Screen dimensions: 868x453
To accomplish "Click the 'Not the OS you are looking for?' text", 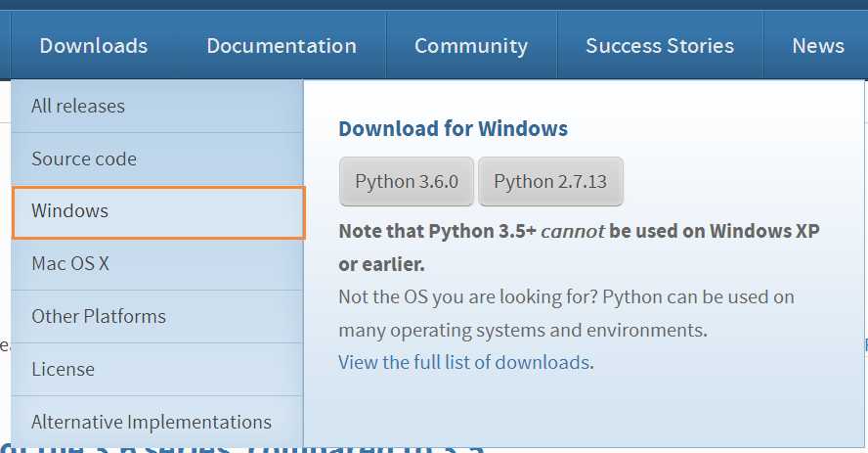I will [468, 296].
